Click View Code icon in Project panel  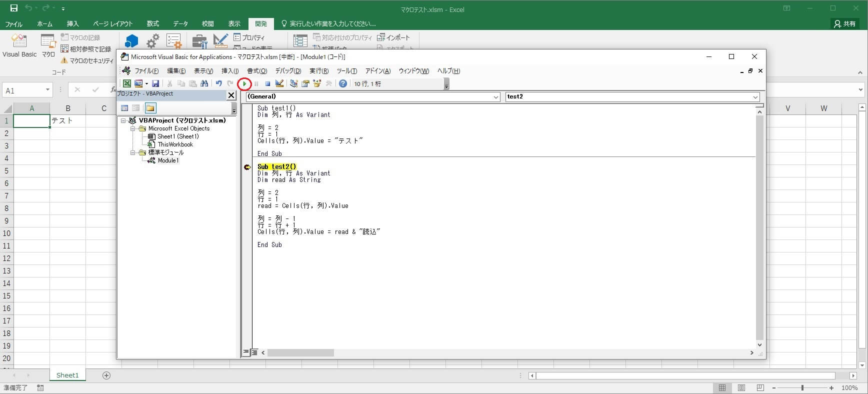pos(124,107)
